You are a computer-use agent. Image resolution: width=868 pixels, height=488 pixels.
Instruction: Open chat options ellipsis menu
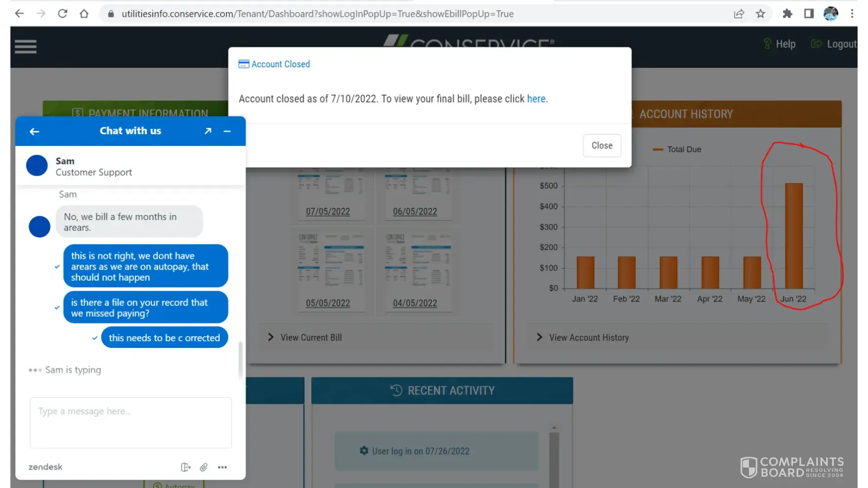(223, 467)
